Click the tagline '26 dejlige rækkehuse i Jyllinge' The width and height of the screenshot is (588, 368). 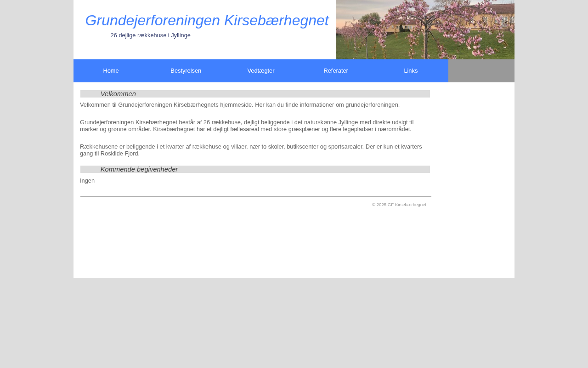(150, 35)
